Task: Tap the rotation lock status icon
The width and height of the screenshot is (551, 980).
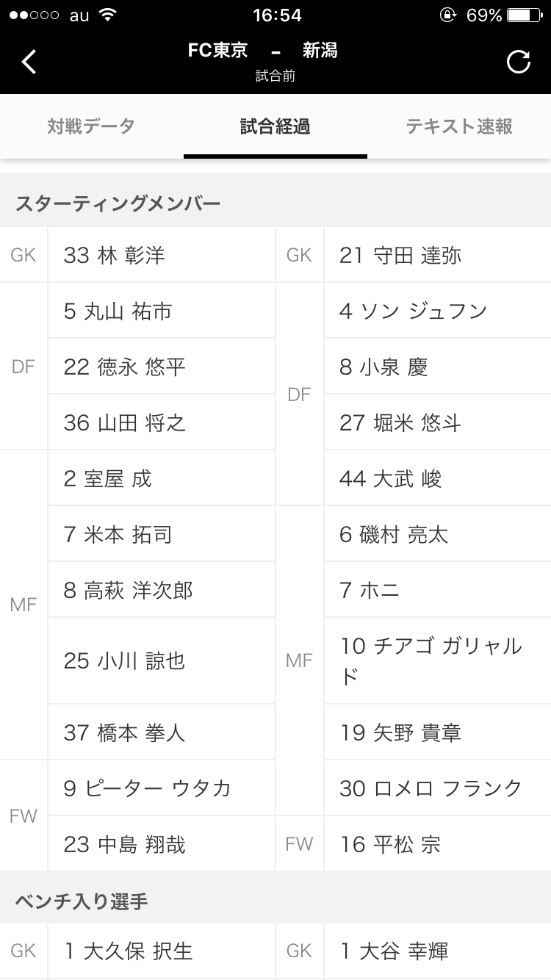Action: (447, 15)
